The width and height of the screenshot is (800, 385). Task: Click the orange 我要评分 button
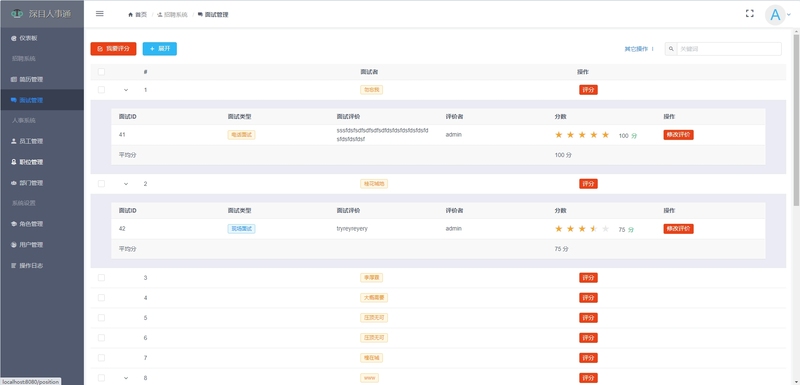point(113,49)
